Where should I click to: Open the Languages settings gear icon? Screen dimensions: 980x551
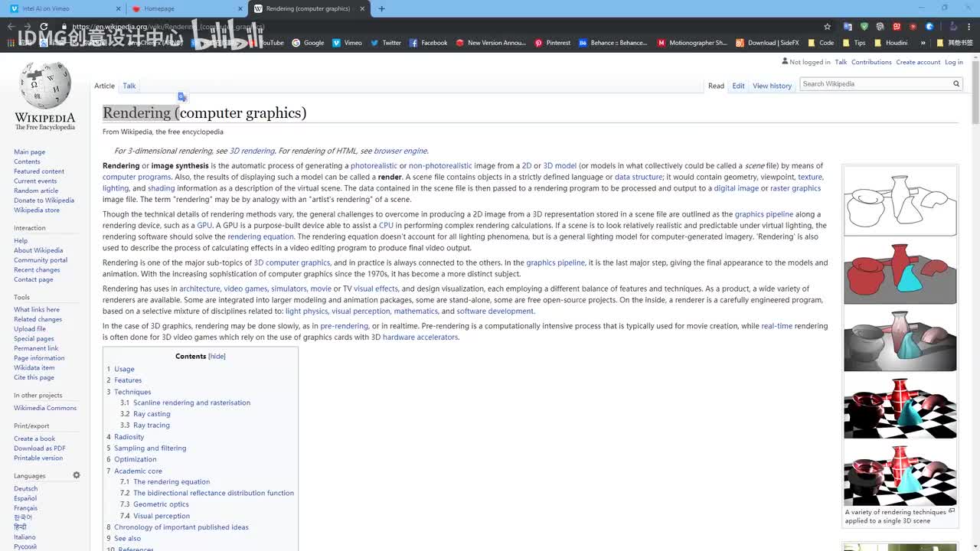coord(77,475)
